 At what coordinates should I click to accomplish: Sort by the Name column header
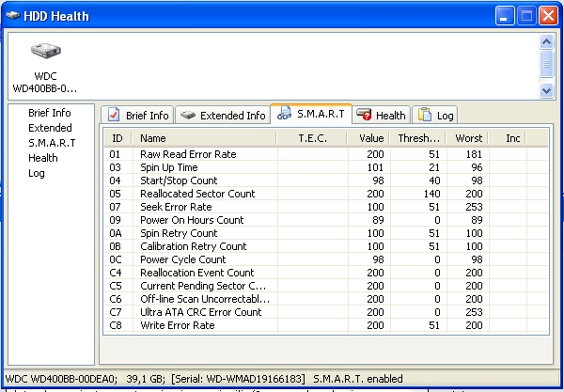point(204,138)
